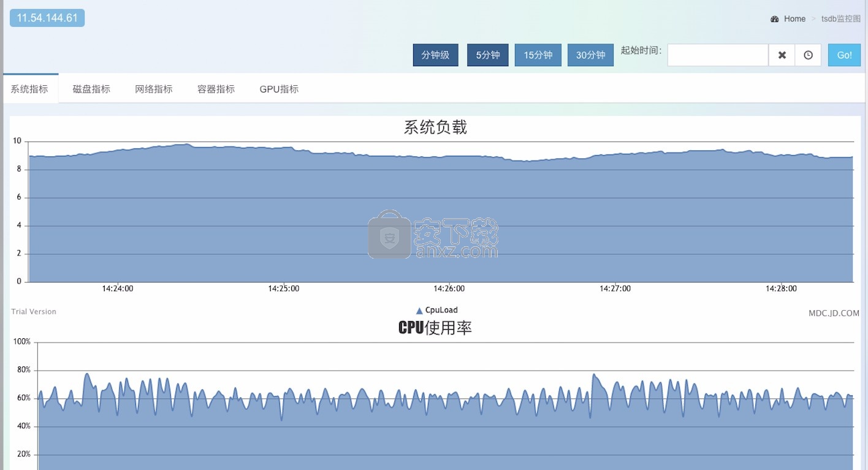Switch to the GPU指标 tab
The image size is (868, 470).
point(279,89)
